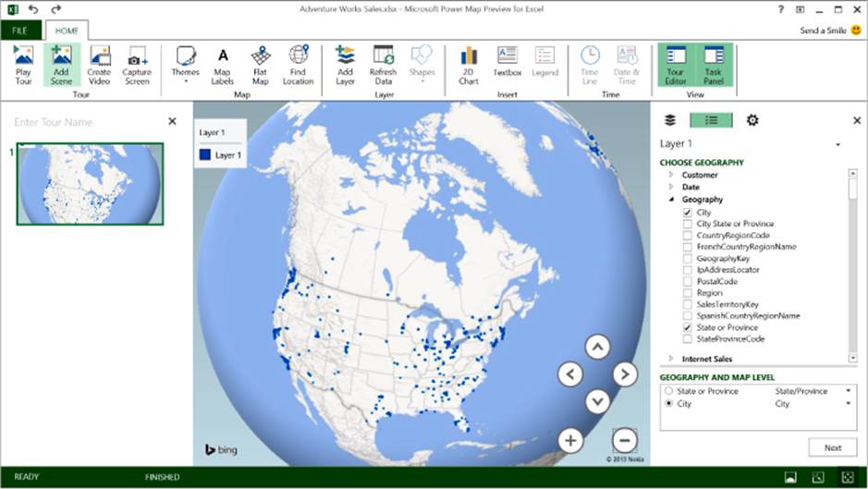Check the SpanishCountryRegionName field

(x=688, y=316)
